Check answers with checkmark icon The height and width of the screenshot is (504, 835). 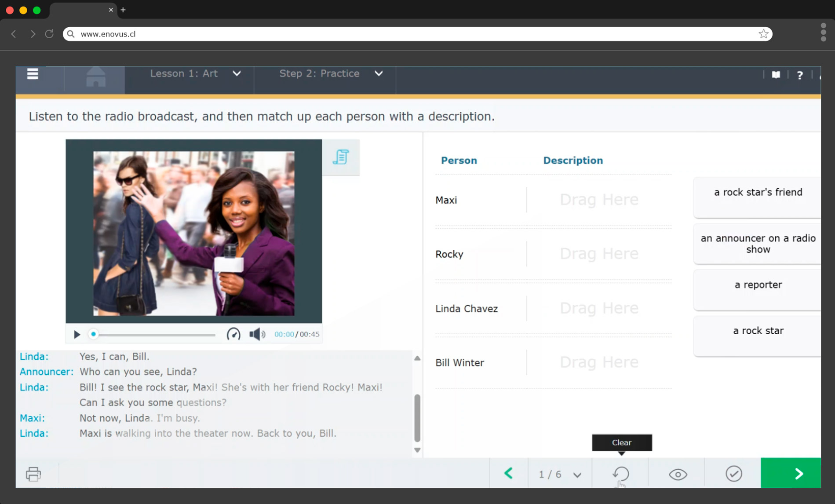[733, 474]
